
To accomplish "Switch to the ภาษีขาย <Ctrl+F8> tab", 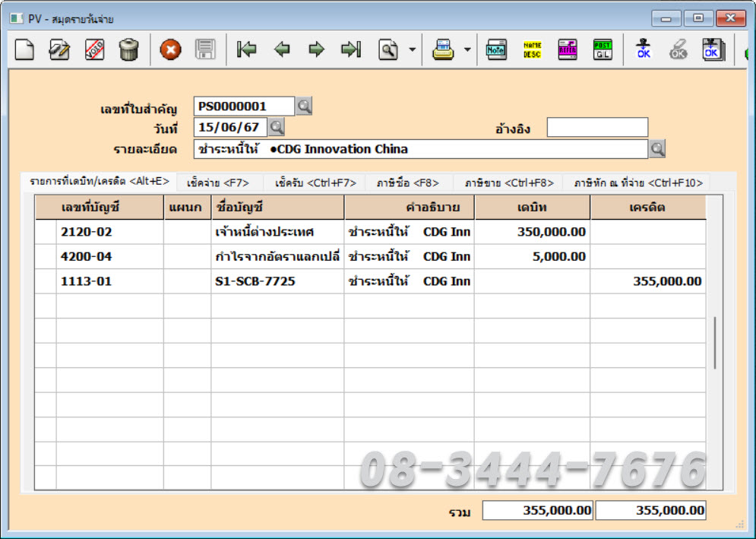I will tap(509, 183).
